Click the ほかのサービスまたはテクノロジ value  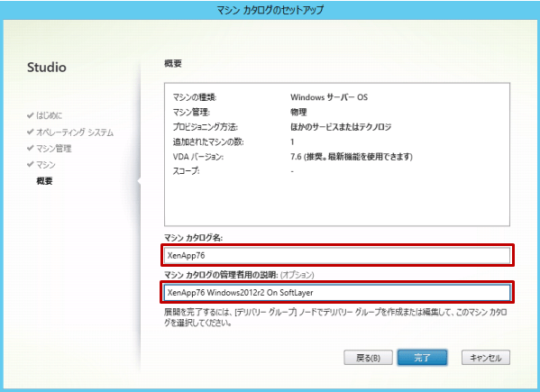tap(341, 127)
